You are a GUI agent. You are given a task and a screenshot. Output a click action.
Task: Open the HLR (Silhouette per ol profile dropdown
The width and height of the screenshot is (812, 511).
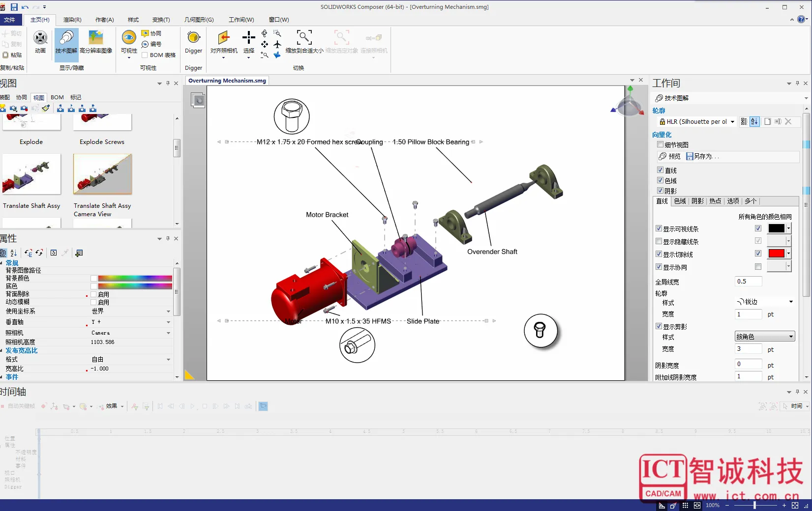click(x=697, y=121)
